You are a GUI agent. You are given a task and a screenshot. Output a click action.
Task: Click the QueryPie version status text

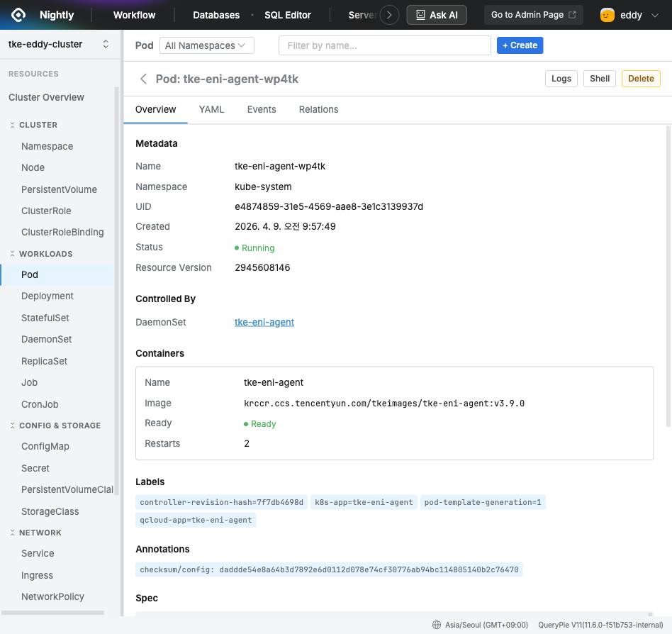point(600,625)
